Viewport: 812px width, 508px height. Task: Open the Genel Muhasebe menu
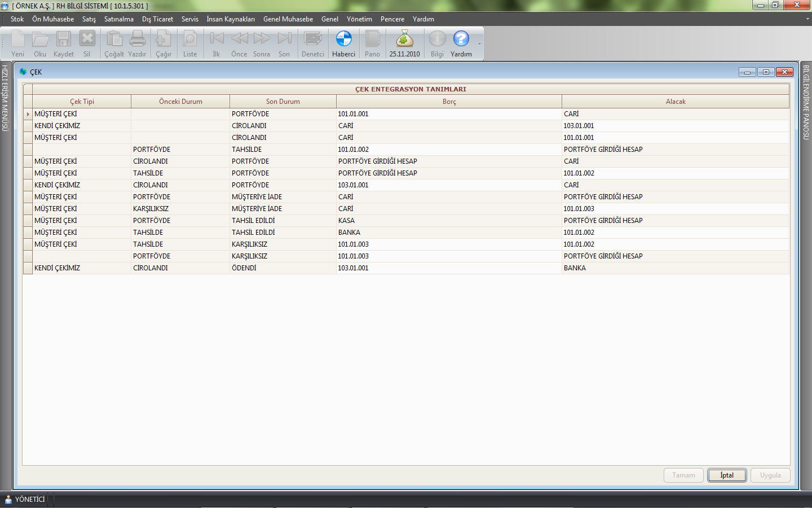point(288,19)
